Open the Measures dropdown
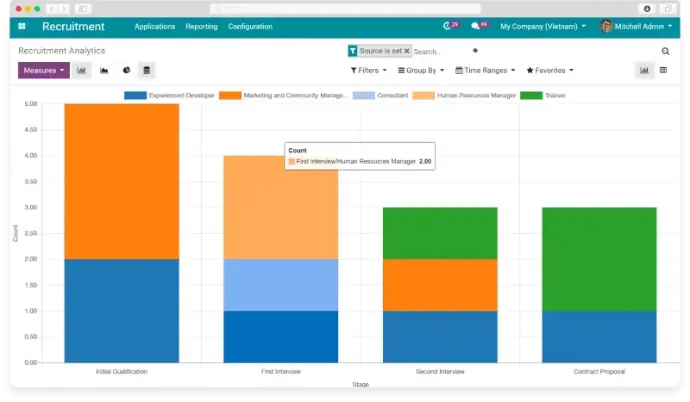 43,70
